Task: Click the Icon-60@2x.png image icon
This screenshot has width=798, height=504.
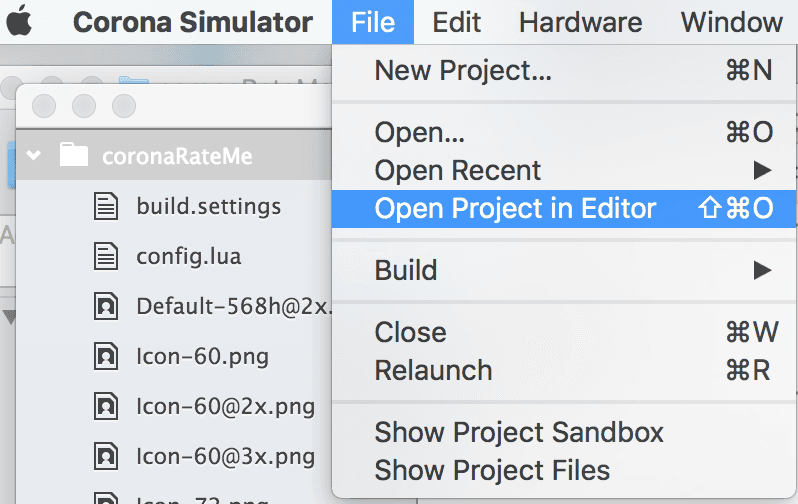Action: 106,406
